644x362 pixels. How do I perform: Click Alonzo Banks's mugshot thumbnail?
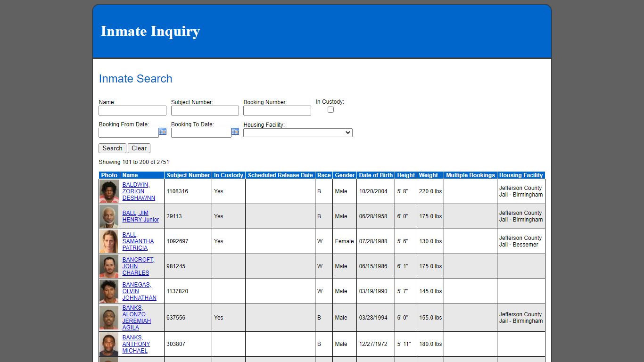(109, 318)
